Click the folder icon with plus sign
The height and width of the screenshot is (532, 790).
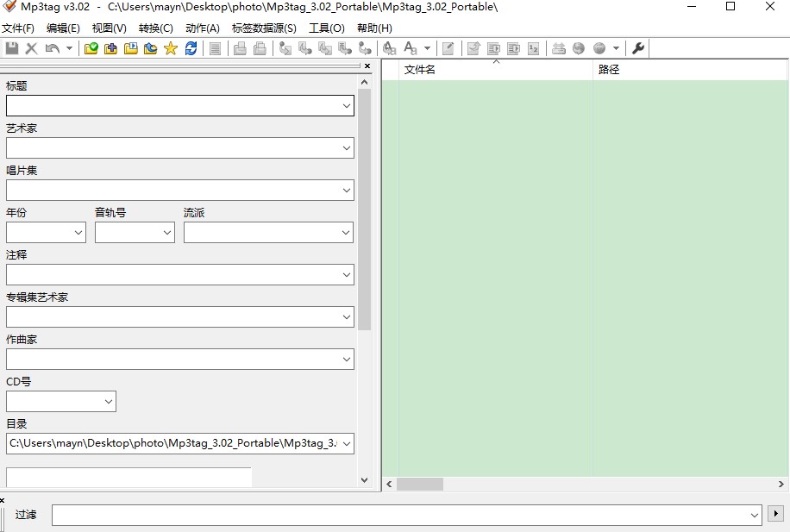110,48
